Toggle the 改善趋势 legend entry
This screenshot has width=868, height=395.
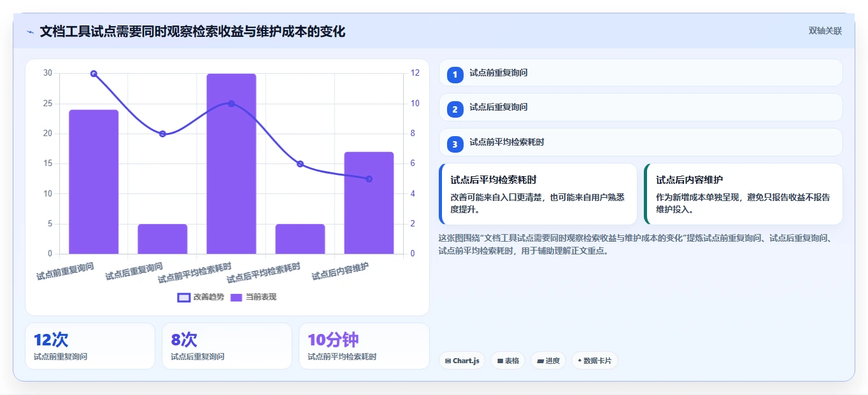pos(201,297)
